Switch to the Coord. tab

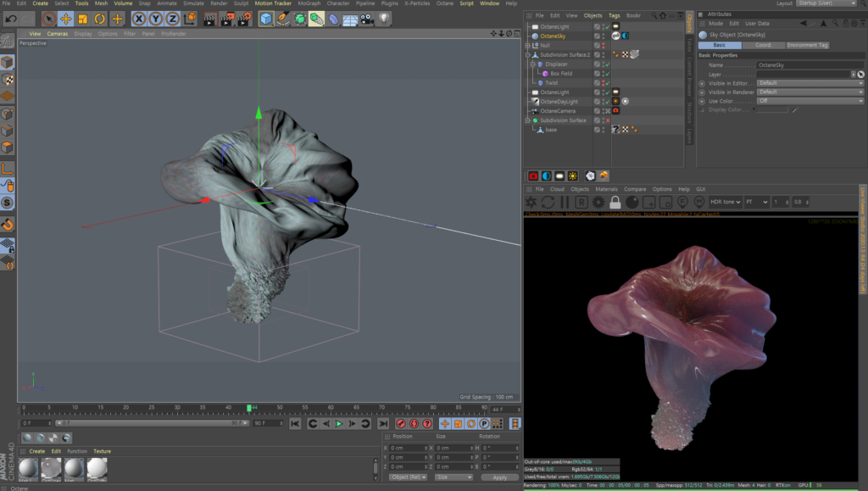(x=763, y=45)
